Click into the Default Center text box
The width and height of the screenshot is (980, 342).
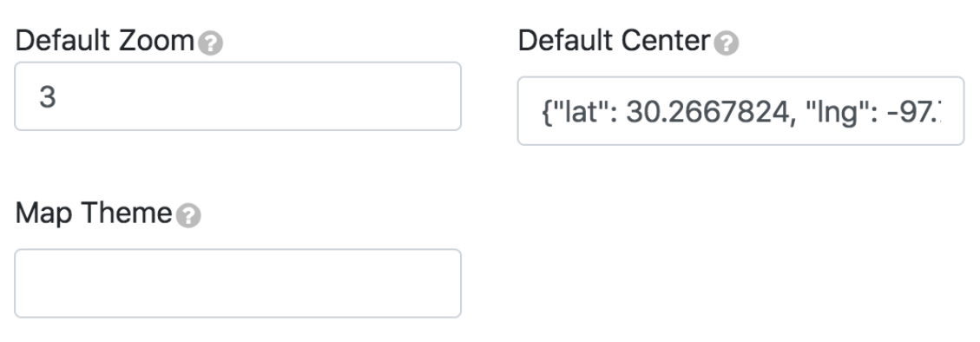(740, 111)
